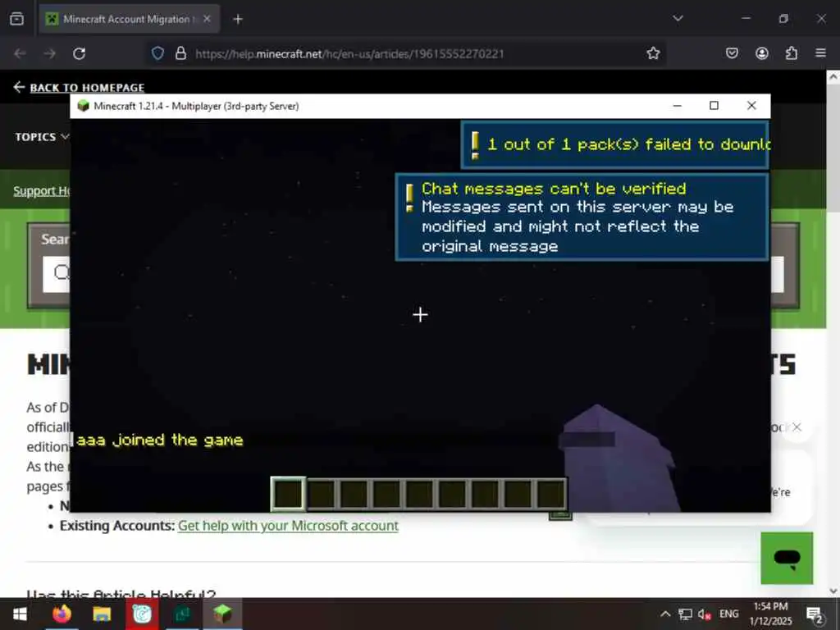840x630 pixels.
Task: Select first hotbar slot in Minecraft
Action: [x=288, y=493]
